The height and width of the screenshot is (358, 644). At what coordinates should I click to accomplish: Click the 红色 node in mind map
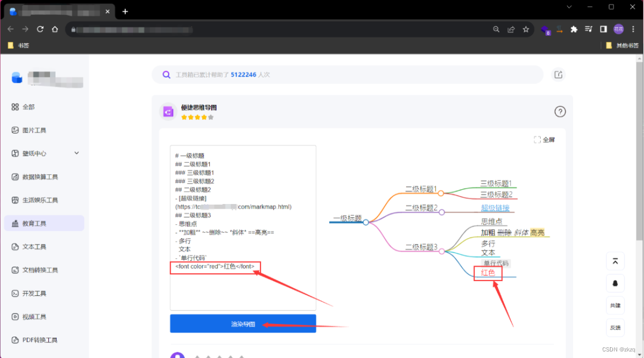click(x=488, y=273)
